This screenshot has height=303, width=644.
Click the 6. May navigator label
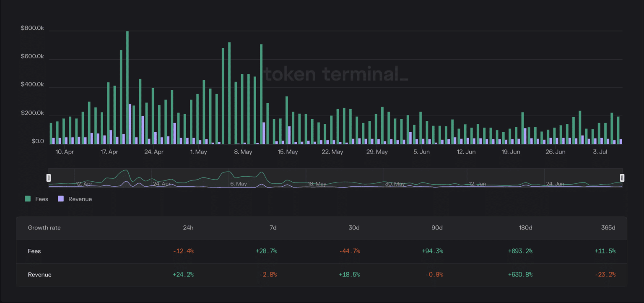tap(239, 184)
